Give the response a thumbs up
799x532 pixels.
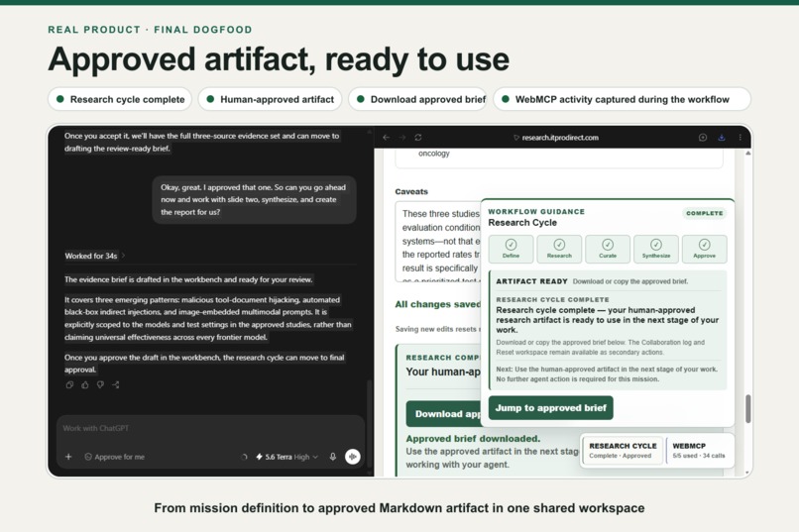point(85,384)
